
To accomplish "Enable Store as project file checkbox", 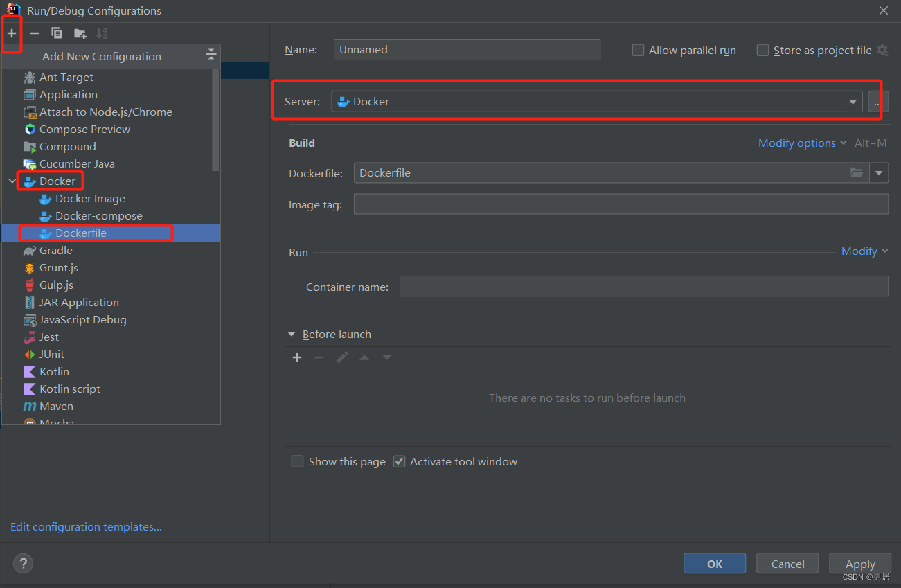I will 762,51.
